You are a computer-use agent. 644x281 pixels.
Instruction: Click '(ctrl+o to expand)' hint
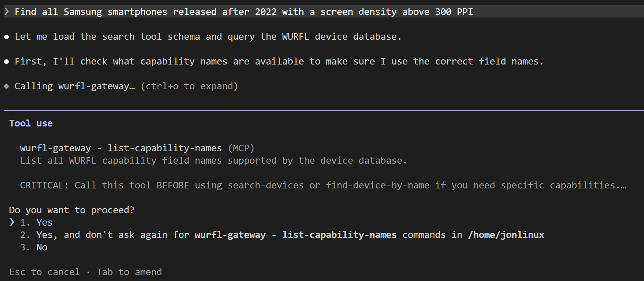[189, 86]
